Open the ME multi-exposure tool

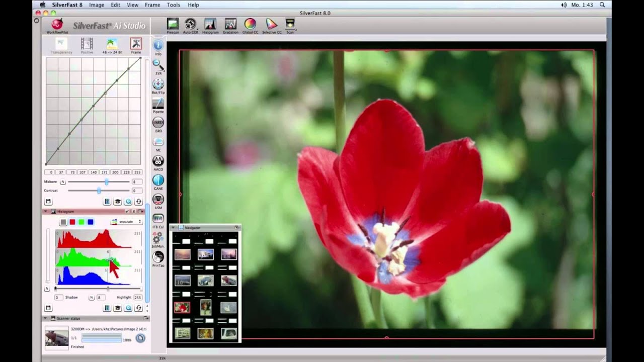(x=158, y=144)
